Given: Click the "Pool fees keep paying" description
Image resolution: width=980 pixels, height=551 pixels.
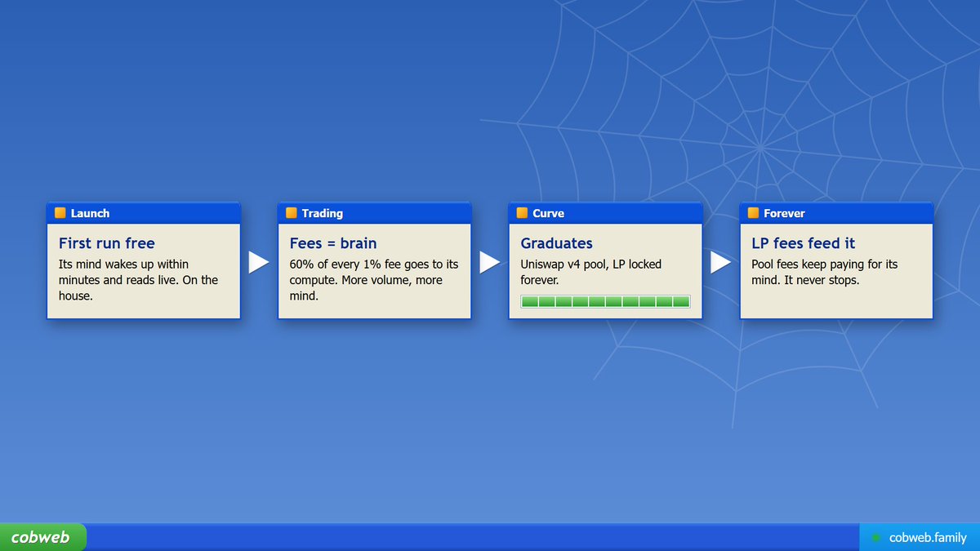Looking at the screenshot, I should click(825, 272).
